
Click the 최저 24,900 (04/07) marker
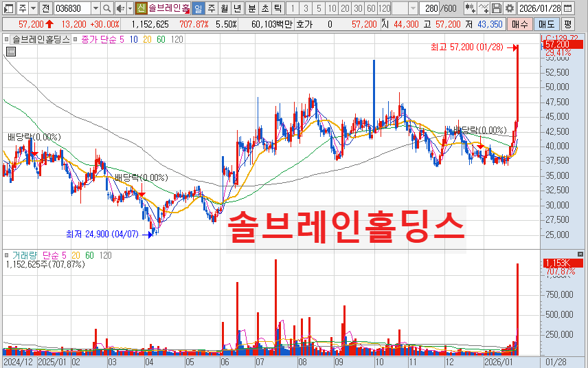pyautogui.click(x=109, y=235)
